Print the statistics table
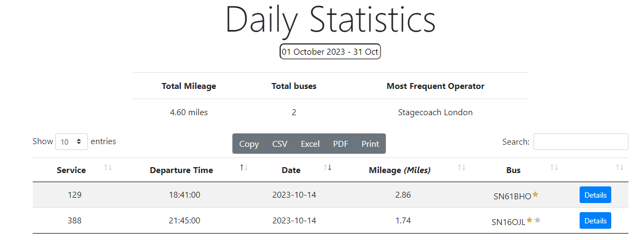The height and width of the screenshot is (240, 644). pos(370,144)
